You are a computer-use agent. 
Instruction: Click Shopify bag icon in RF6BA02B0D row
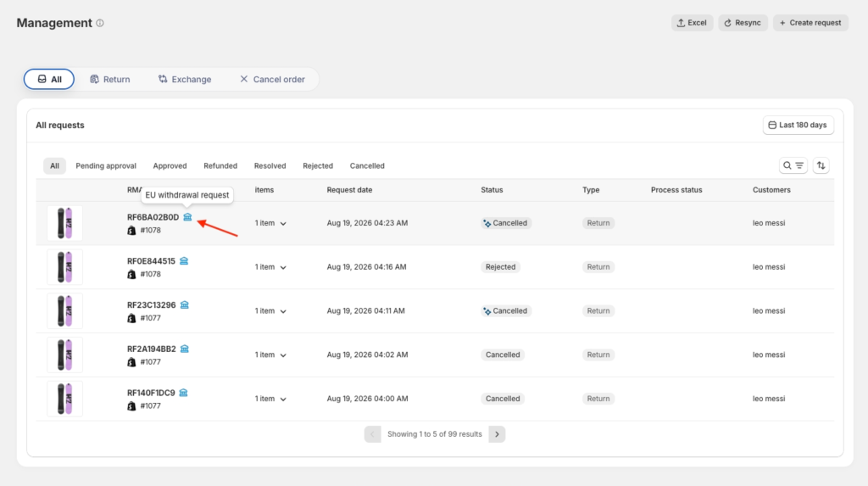click(x=131, y=231)
